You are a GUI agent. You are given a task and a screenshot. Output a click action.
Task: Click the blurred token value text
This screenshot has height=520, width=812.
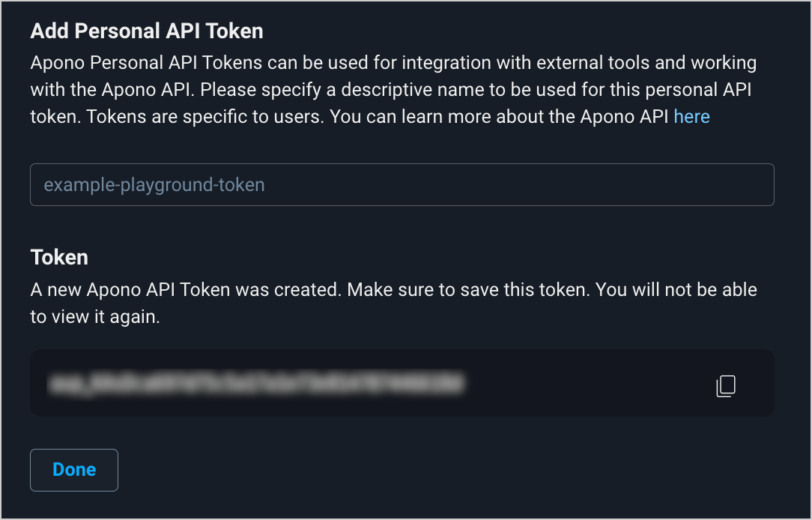coord(255,384)
